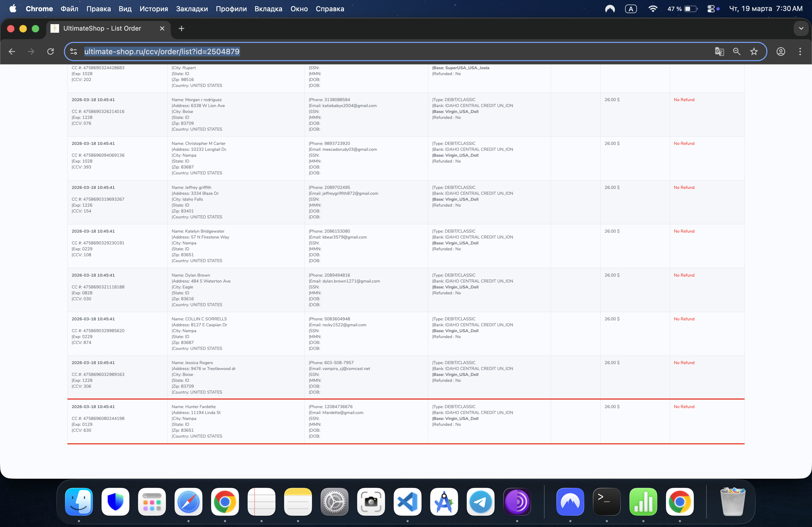Open the Закладки menu
Screen dimensions: 812x527
(x=192, y=9)
